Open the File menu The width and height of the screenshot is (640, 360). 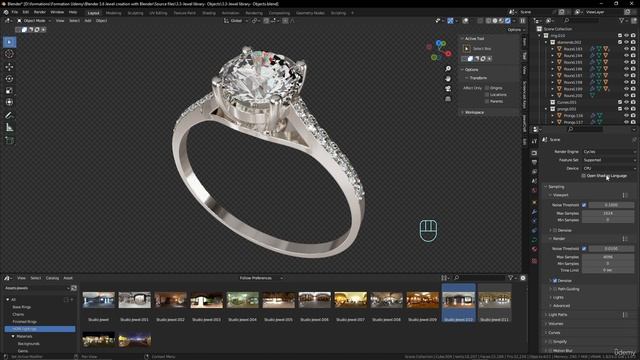pyautogui.click(x=15, y=12)
